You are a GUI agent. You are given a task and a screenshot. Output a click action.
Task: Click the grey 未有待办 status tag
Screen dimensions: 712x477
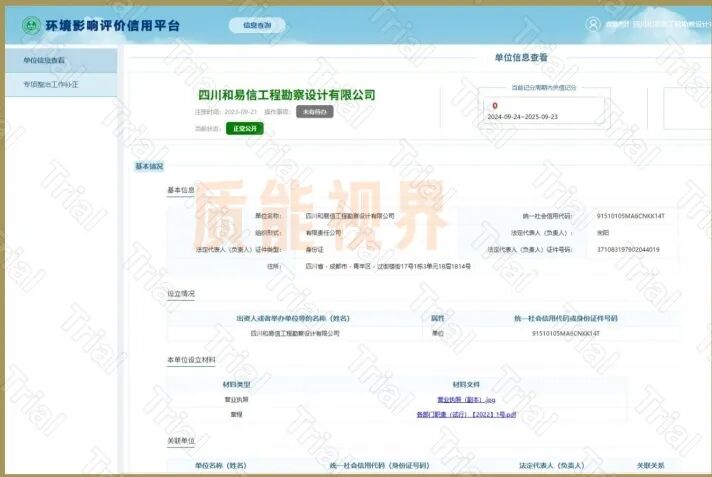pyautogui.click(x=314, y=112)
